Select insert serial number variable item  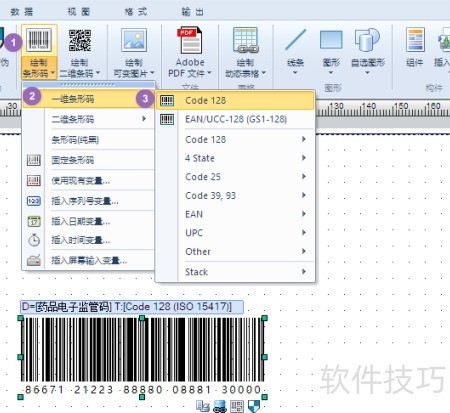pos(85,201)
